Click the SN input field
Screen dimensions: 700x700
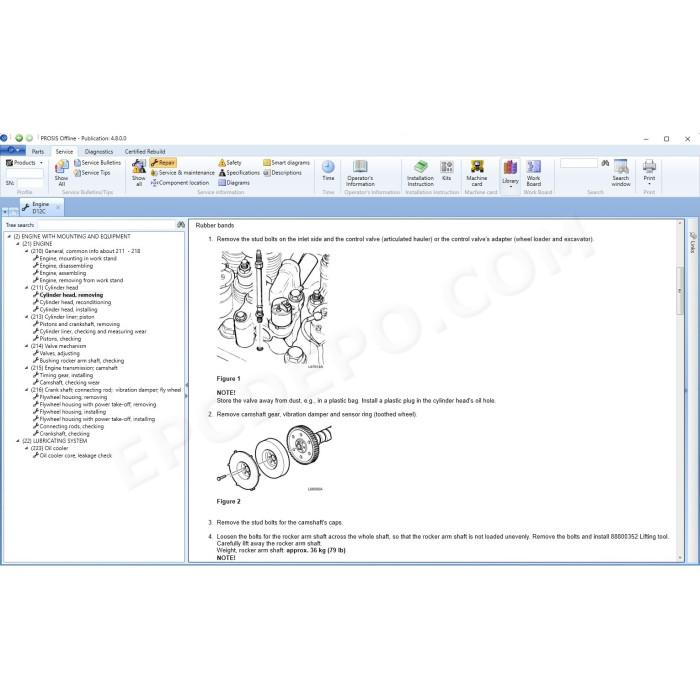(x=30, y=183)
